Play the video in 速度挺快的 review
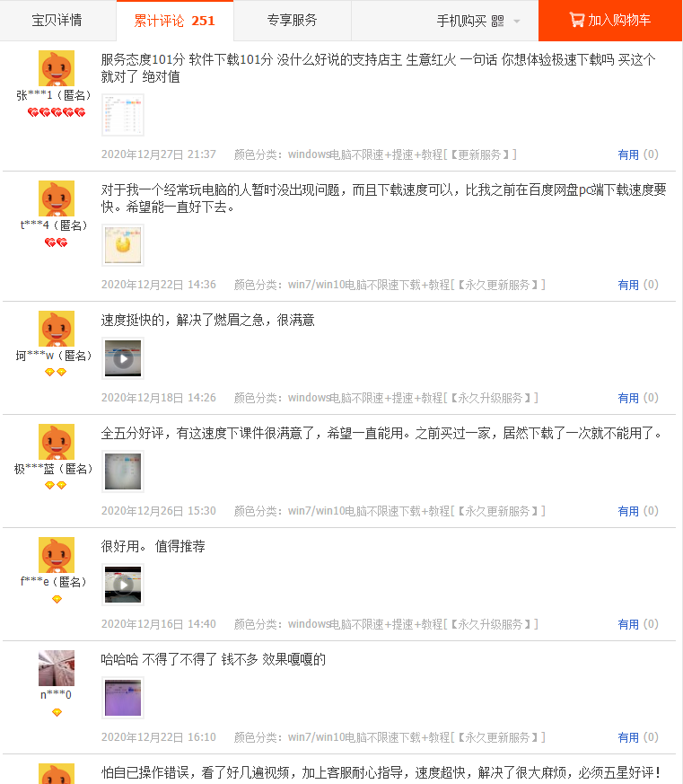The width and height of the screenshot is (683, 784). [123, 358]
